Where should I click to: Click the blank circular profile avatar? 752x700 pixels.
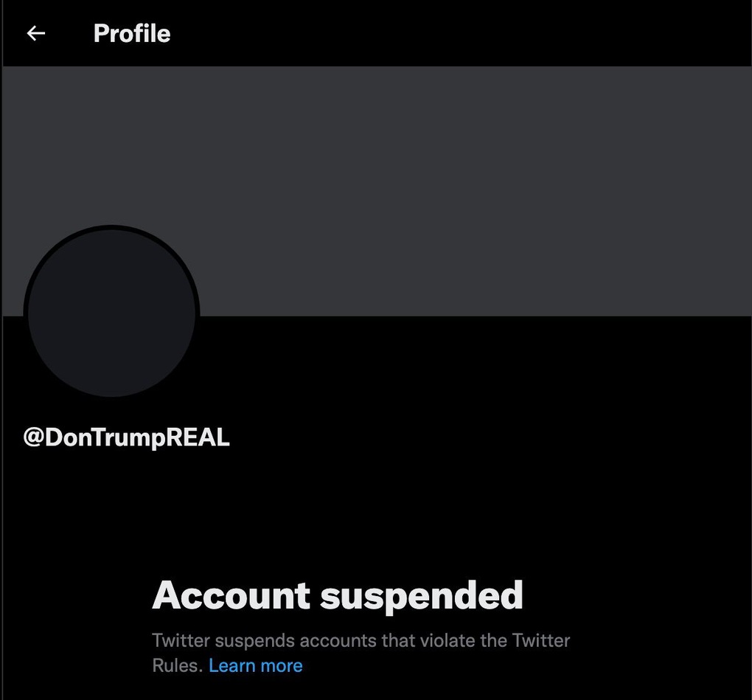click(112, 313)
